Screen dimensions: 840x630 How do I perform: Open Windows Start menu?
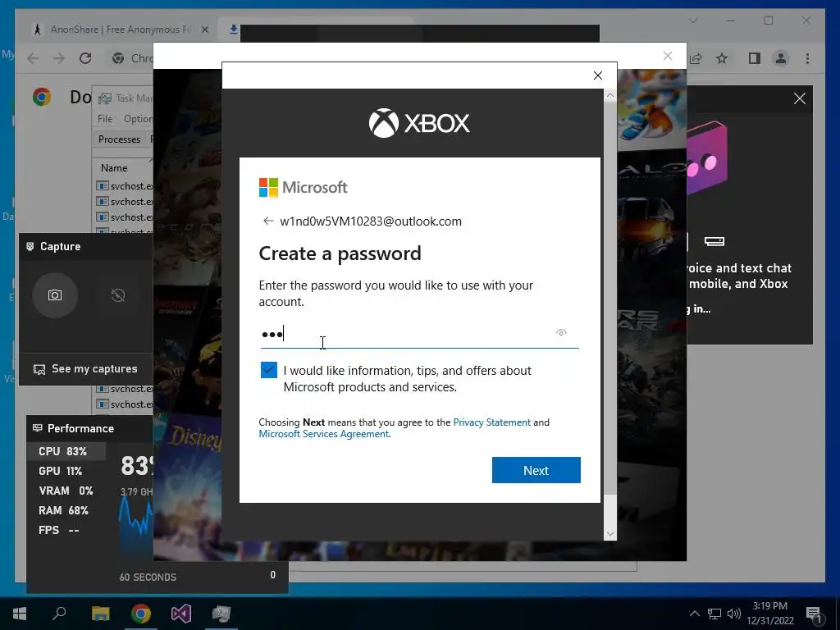pos(20,614)
